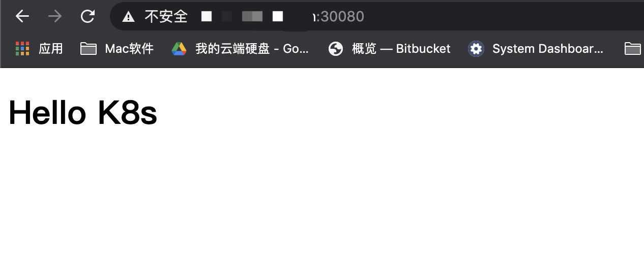Click the 不安全 security label
The image size is (644, 259).
[x=166, y=17]
